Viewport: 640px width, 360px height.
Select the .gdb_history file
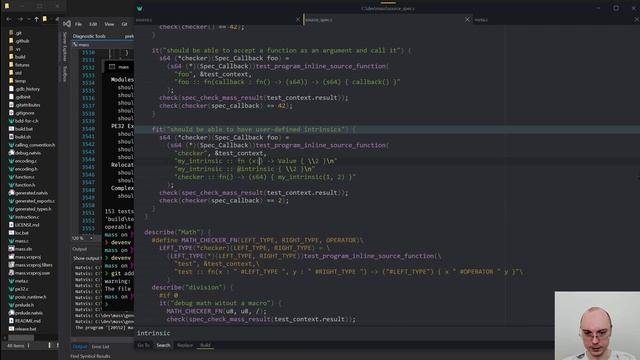click(x=24, y=89)
